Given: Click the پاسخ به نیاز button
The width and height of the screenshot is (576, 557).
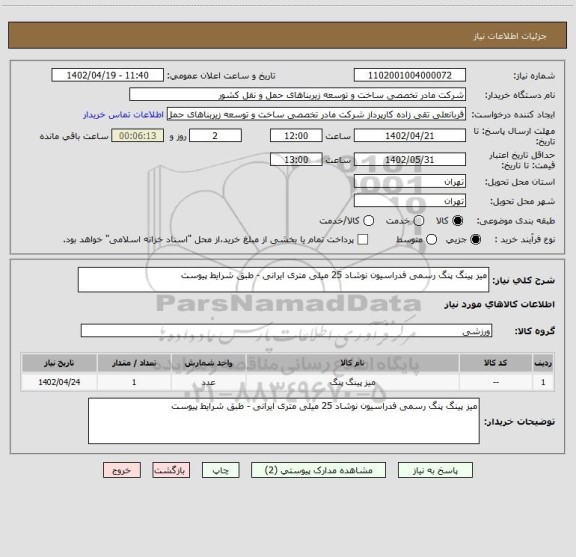Looking at the screenshot, I should click(x=435, y=470).
